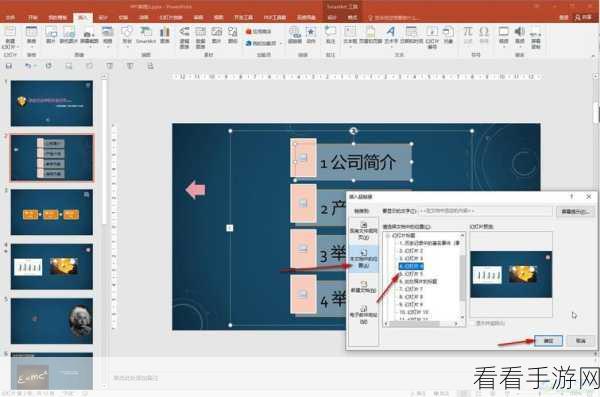Switch to the Home ribbon tab

tap(33, 17)
